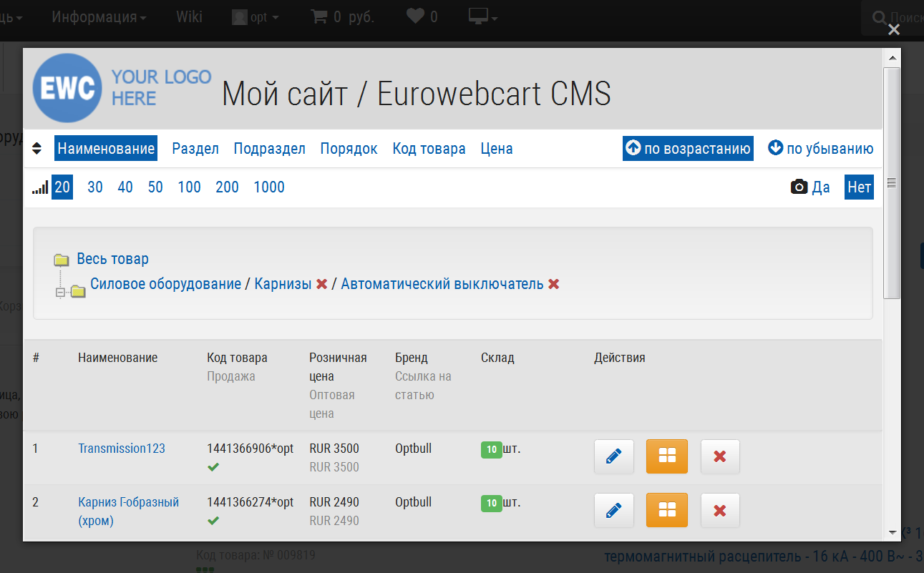Sort by Код товара
This screenshot has height=573, width=924.
coord(429,149)
